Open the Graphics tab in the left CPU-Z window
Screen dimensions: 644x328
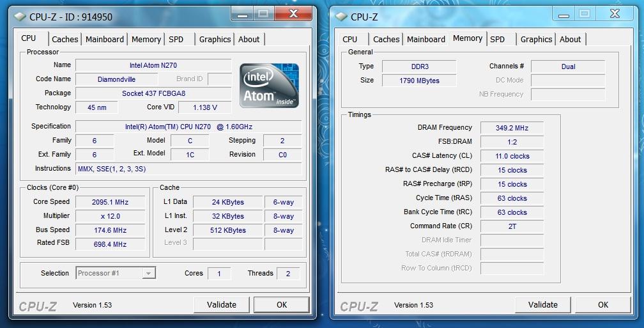point(215,40)
